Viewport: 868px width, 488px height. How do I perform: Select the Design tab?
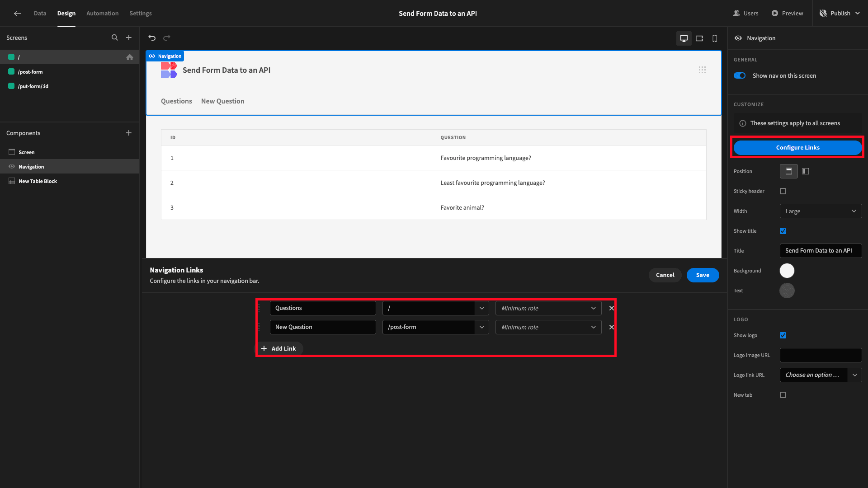tap(66, 13)
